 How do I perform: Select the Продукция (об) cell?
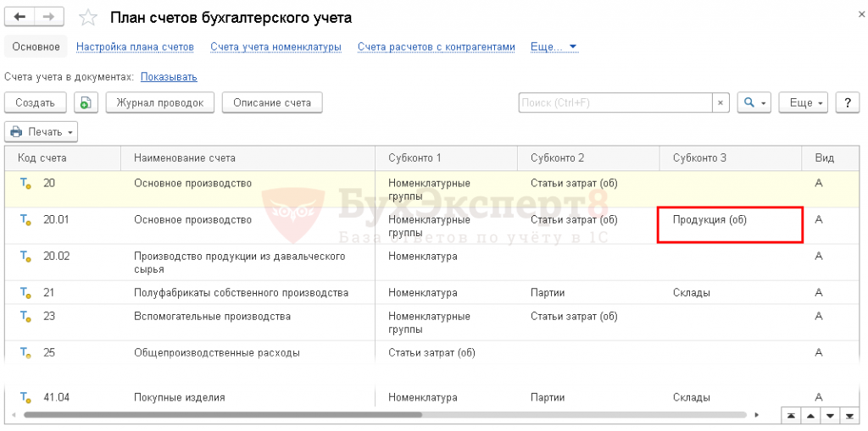[x=730, y=224]
